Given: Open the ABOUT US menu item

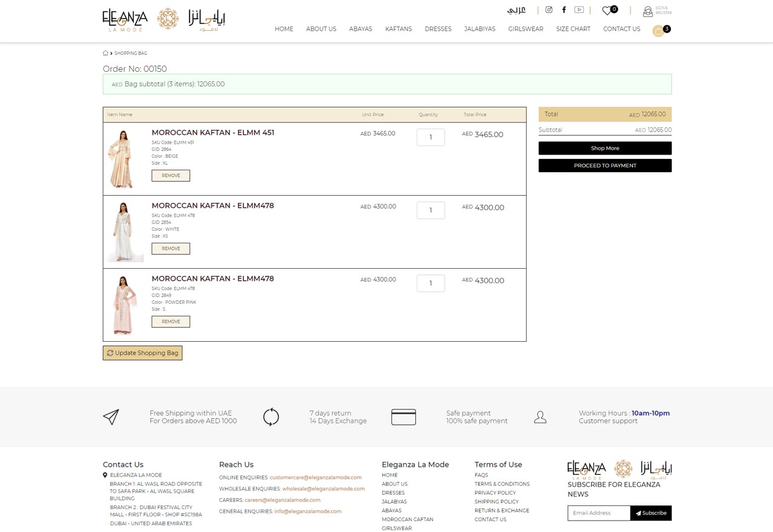Looking at the screenshot, I should (321, 29).
